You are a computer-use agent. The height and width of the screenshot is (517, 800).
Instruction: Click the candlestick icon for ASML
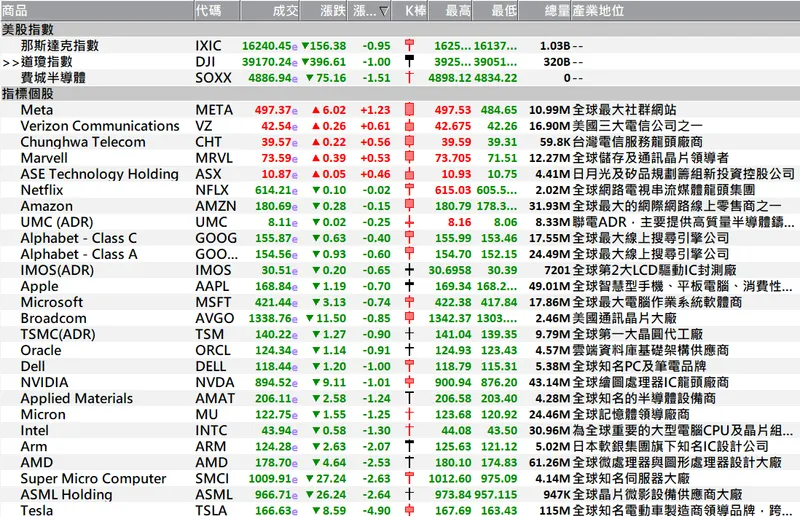tap(409, 495)
